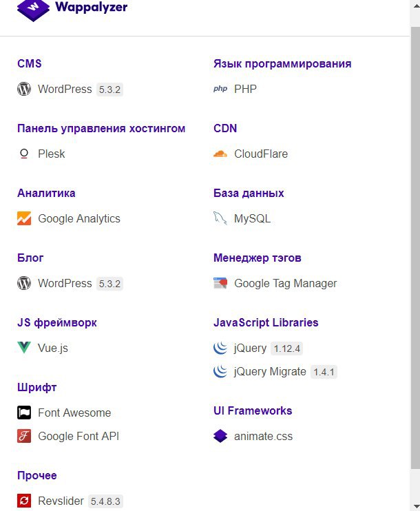This screenshot has height=511, width=420.
Task: Click the PHP language icon
Action: click(x=220, y=89)
